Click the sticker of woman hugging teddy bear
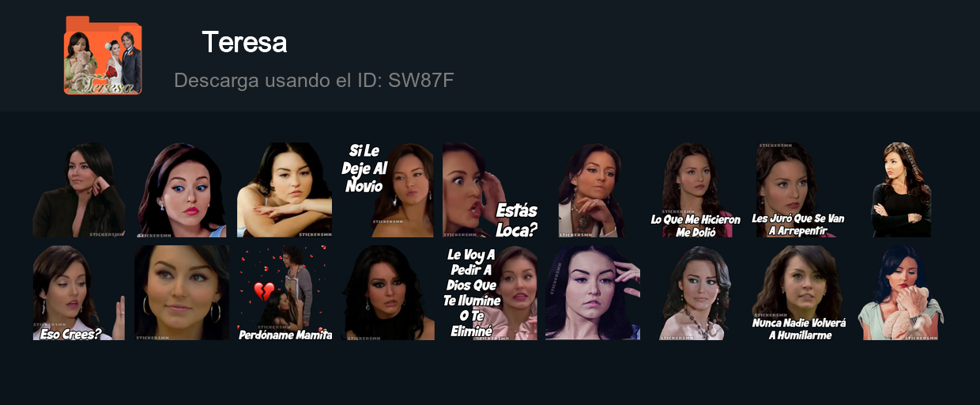Screen dimensions: 980x405 click(901, 293)
